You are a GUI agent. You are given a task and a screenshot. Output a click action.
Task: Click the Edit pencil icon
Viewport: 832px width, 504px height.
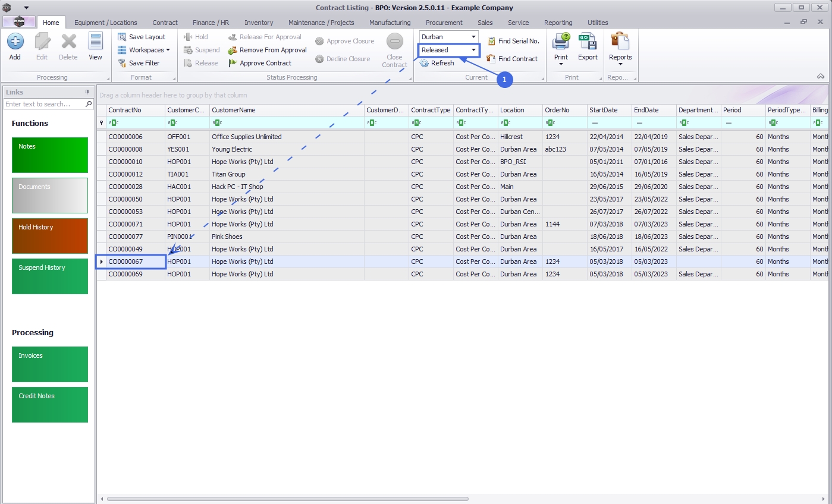(x=42, y=42)
